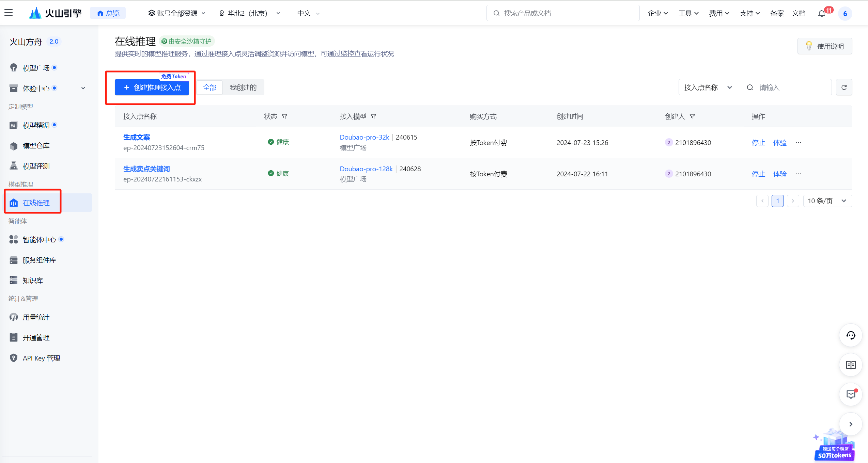
Task: Focus the 请输入 endpoint search field
Action: 786,87
